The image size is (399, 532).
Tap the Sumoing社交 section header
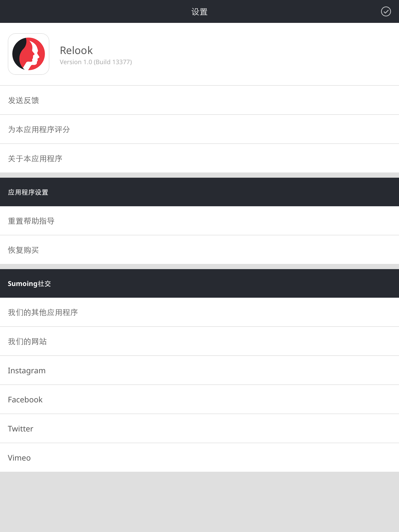(199, 283)
